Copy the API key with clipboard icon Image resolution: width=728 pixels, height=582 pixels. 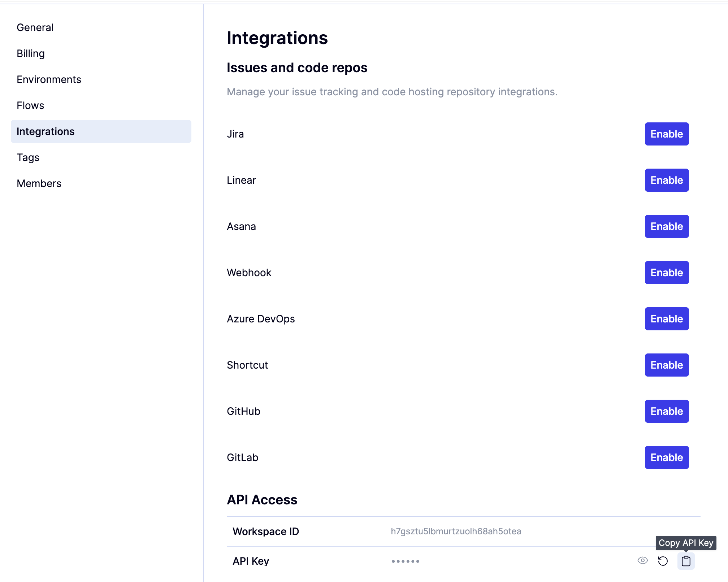686,561
